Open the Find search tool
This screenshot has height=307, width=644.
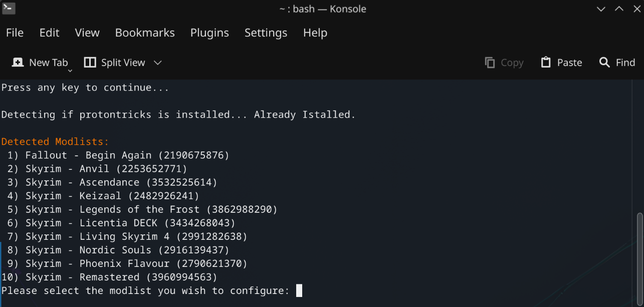(x=617, y=63)
